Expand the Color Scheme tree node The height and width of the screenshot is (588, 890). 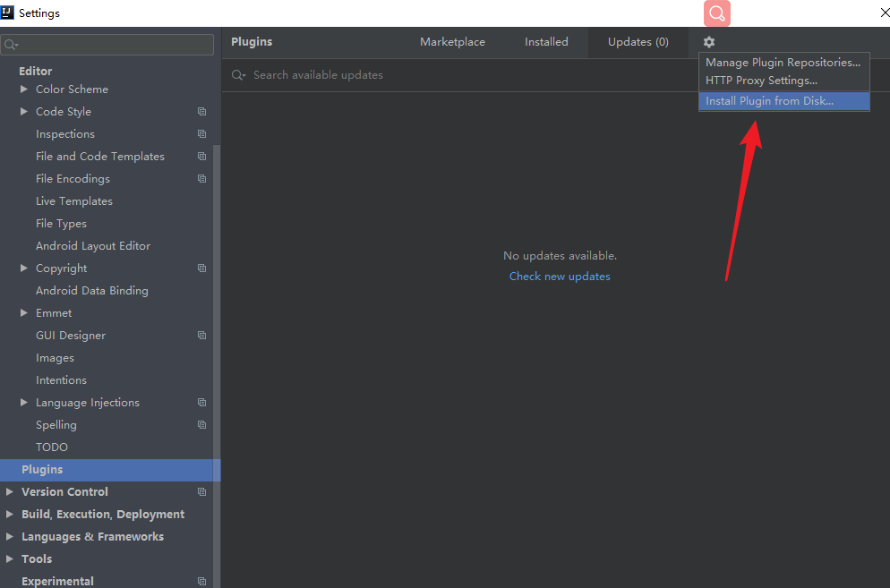pos(24,89)
